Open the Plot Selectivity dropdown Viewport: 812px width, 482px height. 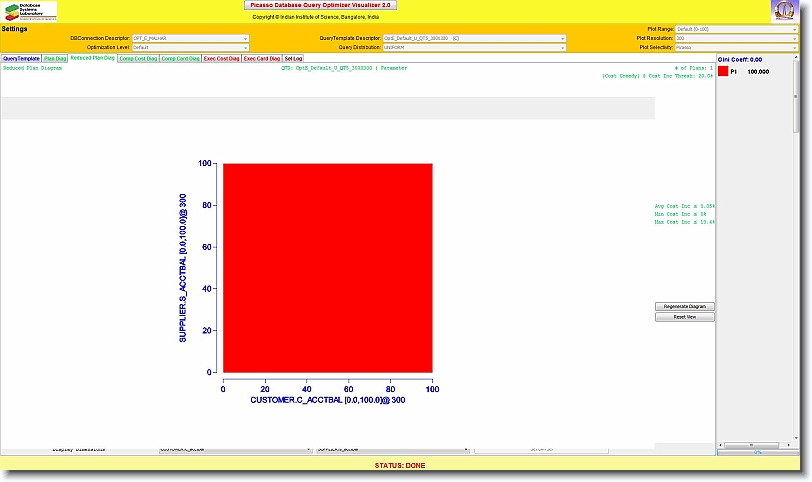pos(737,47)
